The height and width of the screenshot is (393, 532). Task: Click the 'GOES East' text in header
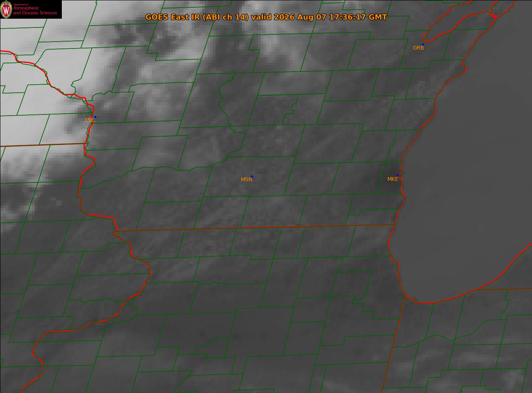pyautogui.click(x=166, y=17)
